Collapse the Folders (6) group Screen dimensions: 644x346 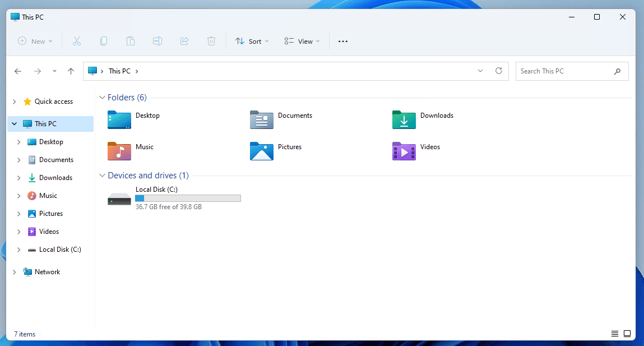(102, 98)
